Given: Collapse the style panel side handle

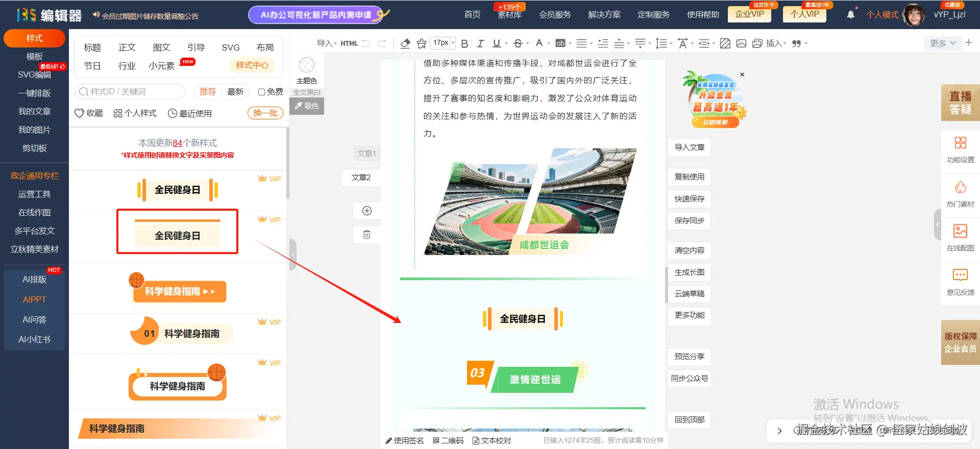Looking at the screenshot, I should (x=292, y=254).
